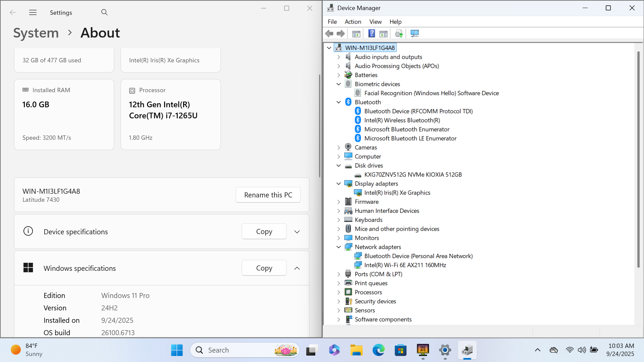Click Rename this PC button

click(268, 195)
